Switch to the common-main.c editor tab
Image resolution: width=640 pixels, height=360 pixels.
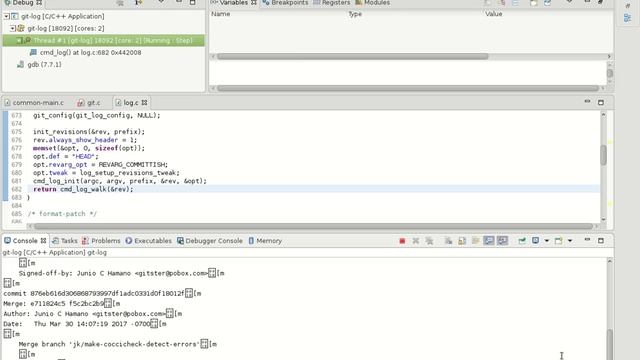point(34,103)
